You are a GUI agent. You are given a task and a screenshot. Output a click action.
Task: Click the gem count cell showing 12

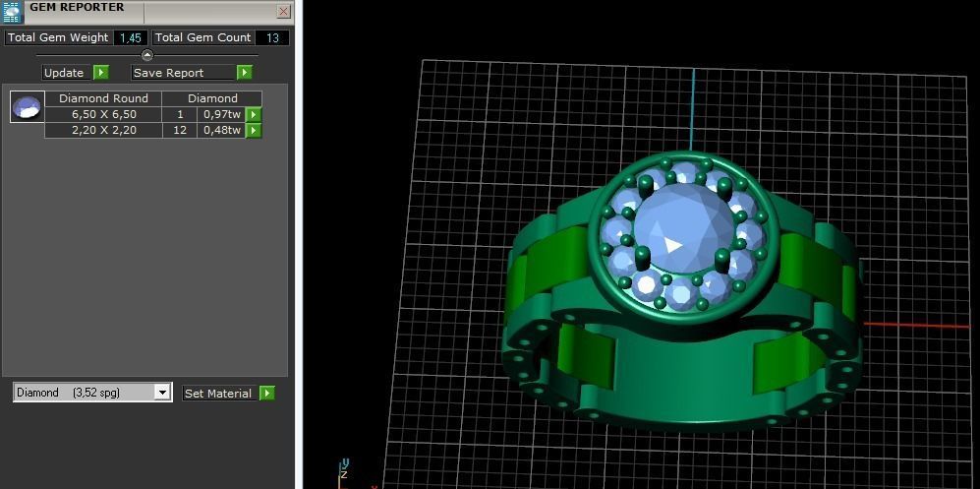180,131
